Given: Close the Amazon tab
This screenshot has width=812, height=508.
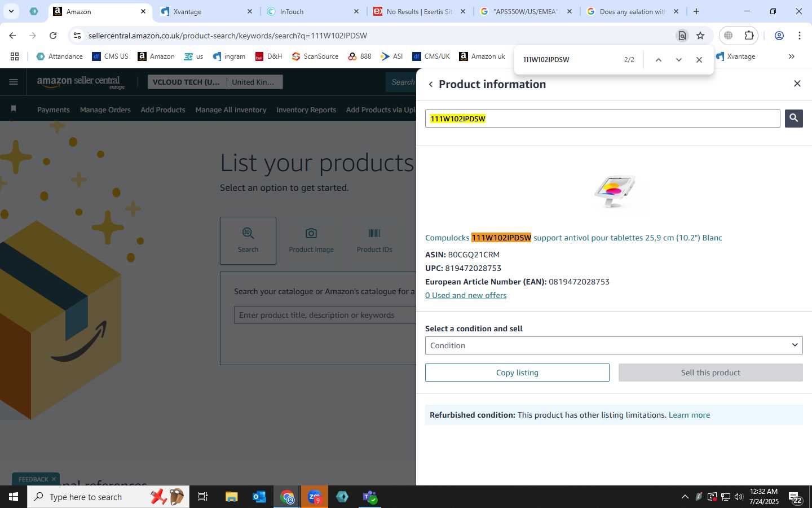Looking at the screenshot, I should coord(143,11).
